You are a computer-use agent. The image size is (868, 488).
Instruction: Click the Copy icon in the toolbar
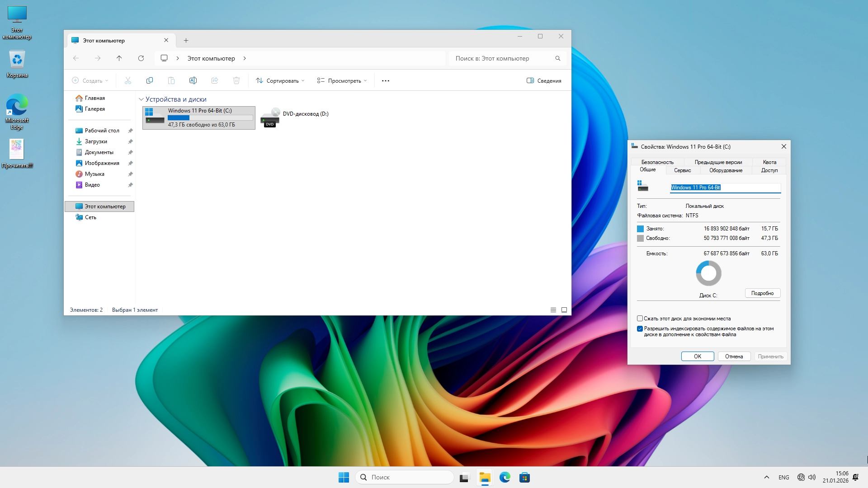150,80
